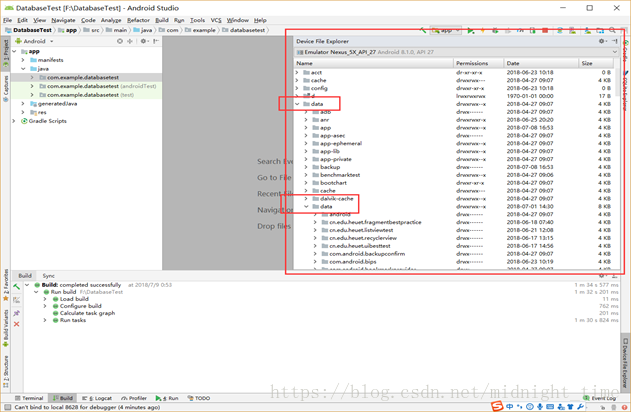
Task: Open Search Everywhere magnifier icon
Action: tap(612, 31)
